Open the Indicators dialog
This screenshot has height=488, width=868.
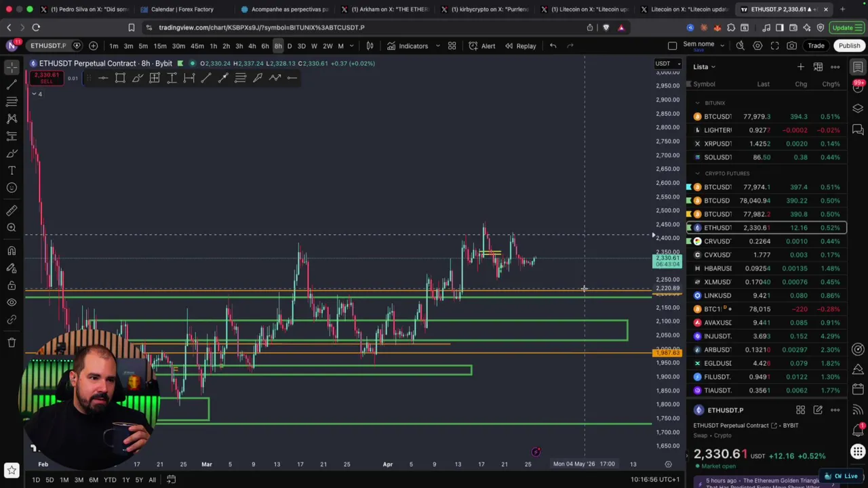coord(408,45)
